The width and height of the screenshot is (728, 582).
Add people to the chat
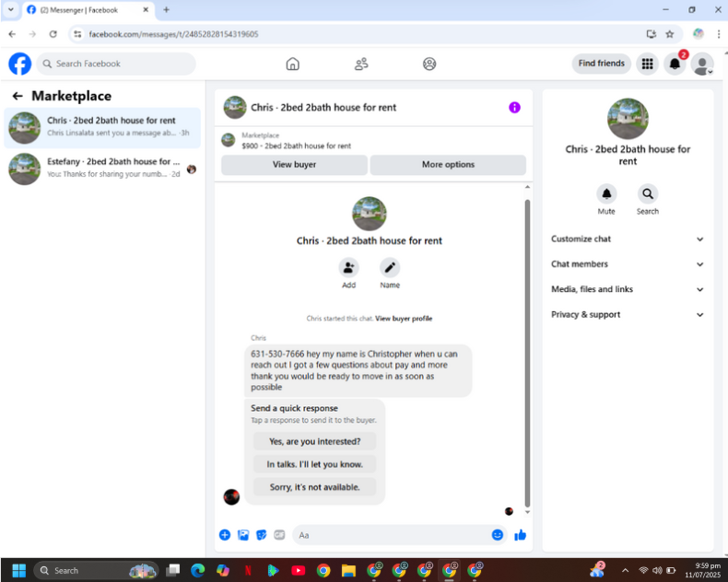point(348,268)
